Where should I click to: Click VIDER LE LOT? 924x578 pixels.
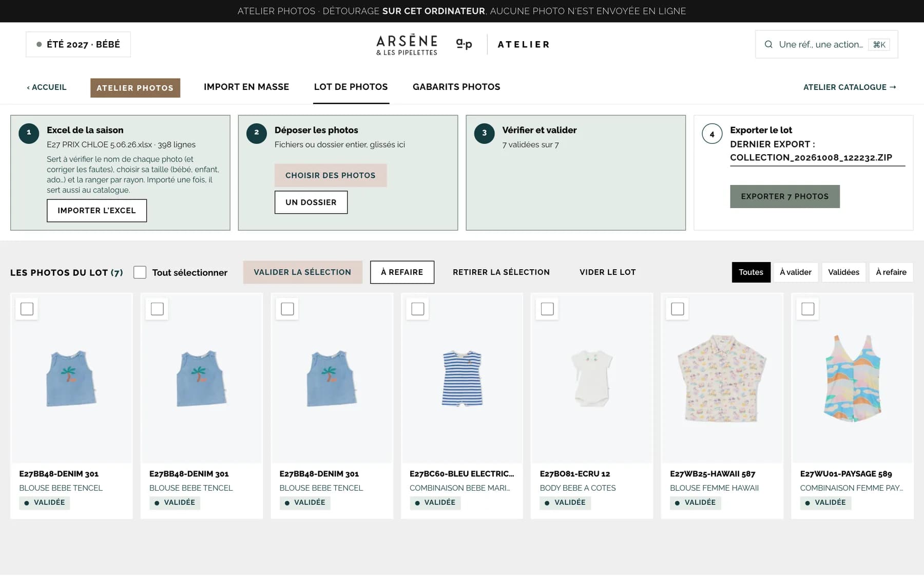coord(608,272)
